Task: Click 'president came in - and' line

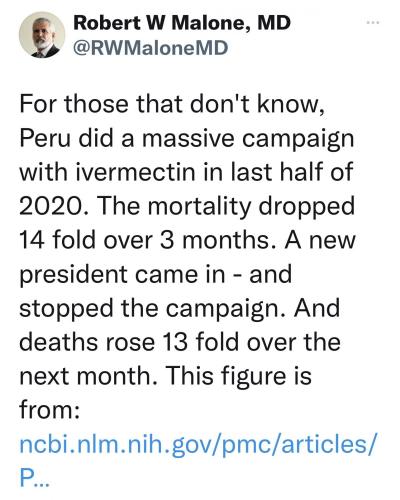Action: (x=156, y=275)
